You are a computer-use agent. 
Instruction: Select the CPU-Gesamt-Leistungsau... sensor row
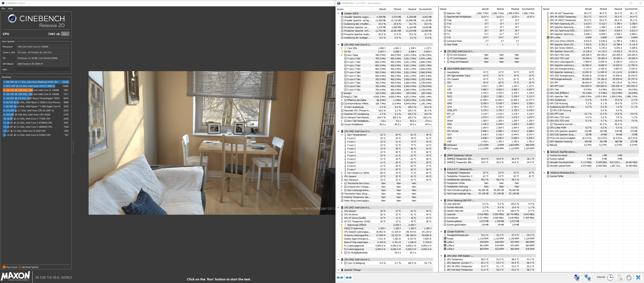[387, 232]
